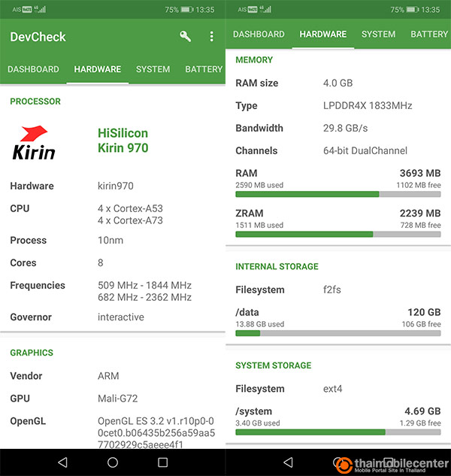This screenshot has width=451, height=476.
Task: Switch to DASHBOARD tab on right screen
Action: coord(259,34)
